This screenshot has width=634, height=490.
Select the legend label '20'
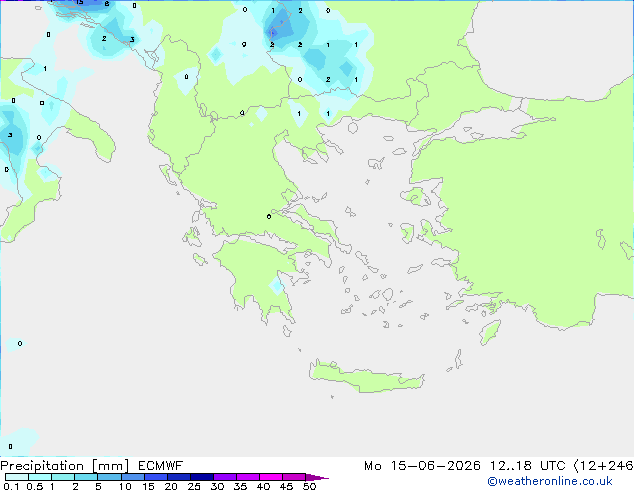(171, 486)
